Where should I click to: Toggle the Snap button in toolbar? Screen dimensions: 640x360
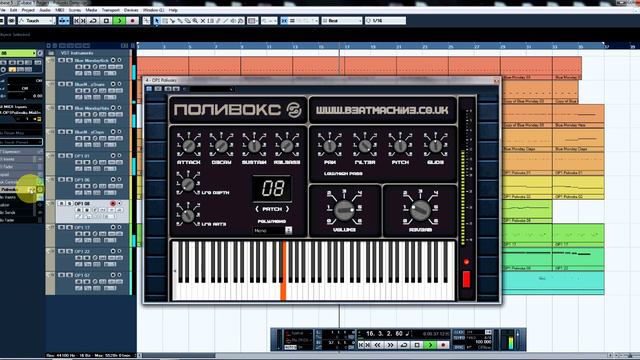click(284, 20)
